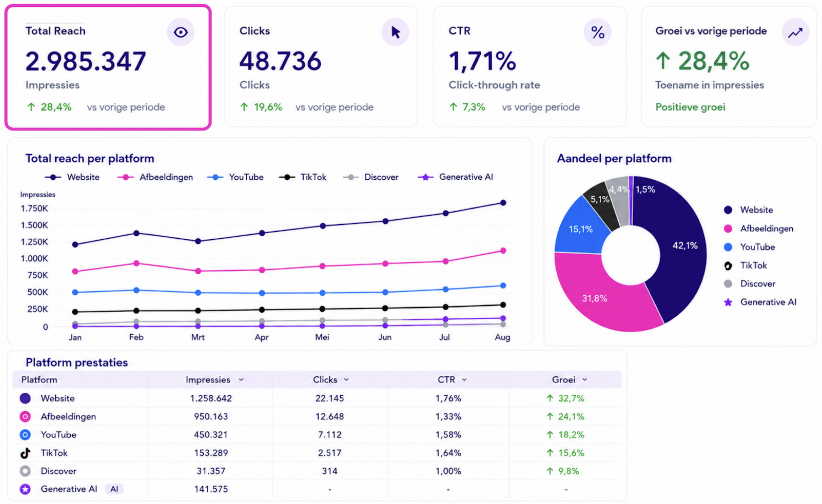Click the YouTube line's Jul data point
822x504 pixels.
click(445, 289)
